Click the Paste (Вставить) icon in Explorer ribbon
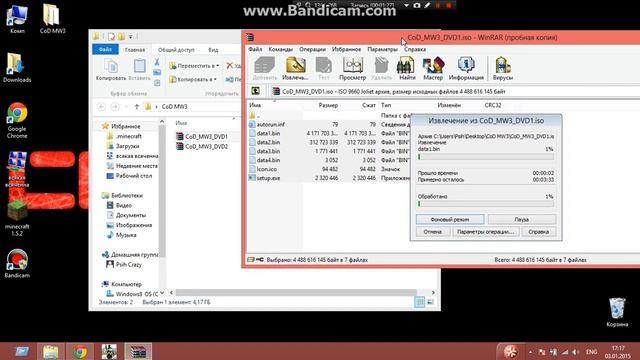640x360 pixels. point(139,69)
